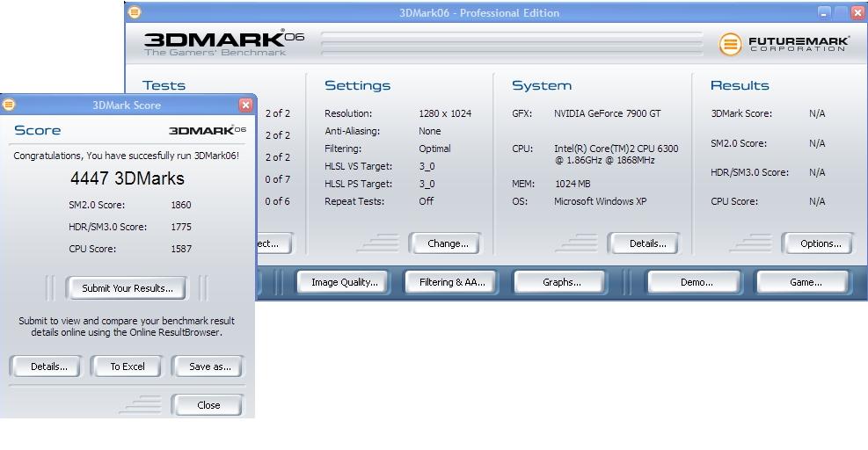Click the 3DMark06 logo in main window
This screenshot has width=868, height=450.
(x=223, y=44)
